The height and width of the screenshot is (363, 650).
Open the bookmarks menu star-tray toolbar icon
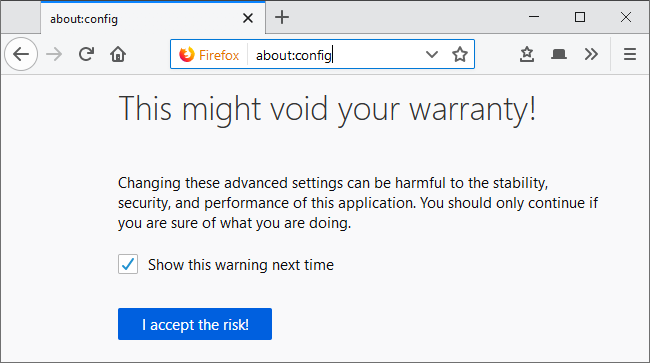(527, 54)
